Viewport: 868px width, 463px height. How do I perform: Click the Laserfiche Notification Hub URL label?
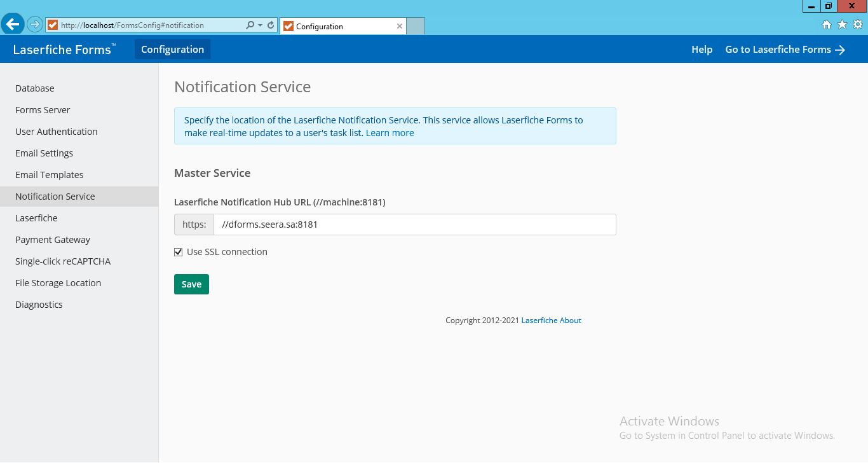point(280,202)
